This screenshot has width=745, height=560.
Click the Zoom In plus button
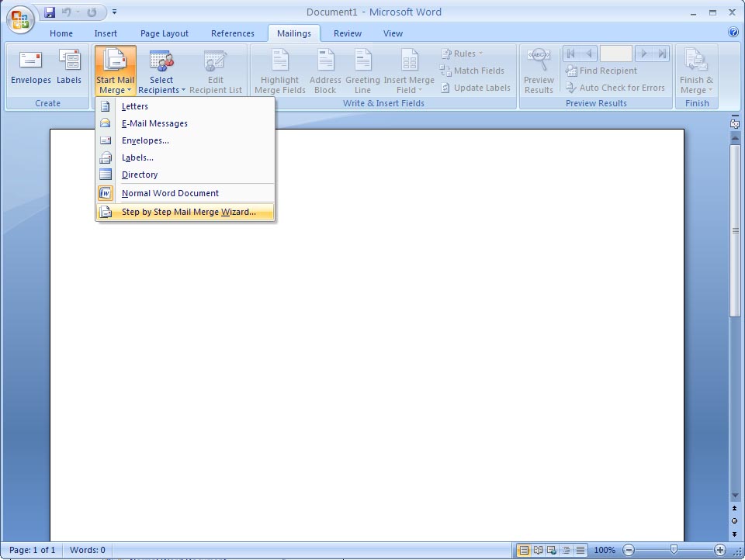click(720, 550)
